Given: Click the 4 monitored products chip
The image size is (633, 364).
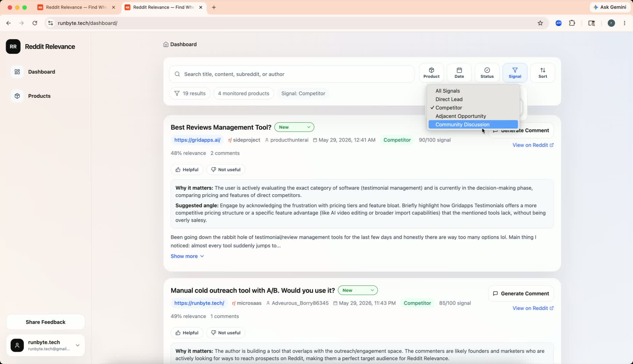Looking at the screenshot, I should point(243,93).
